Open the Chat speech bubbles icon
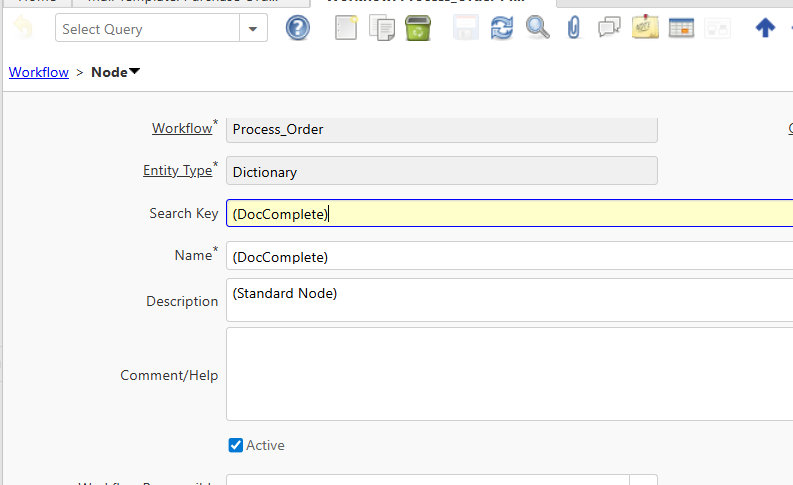 [x=609, y=28]
